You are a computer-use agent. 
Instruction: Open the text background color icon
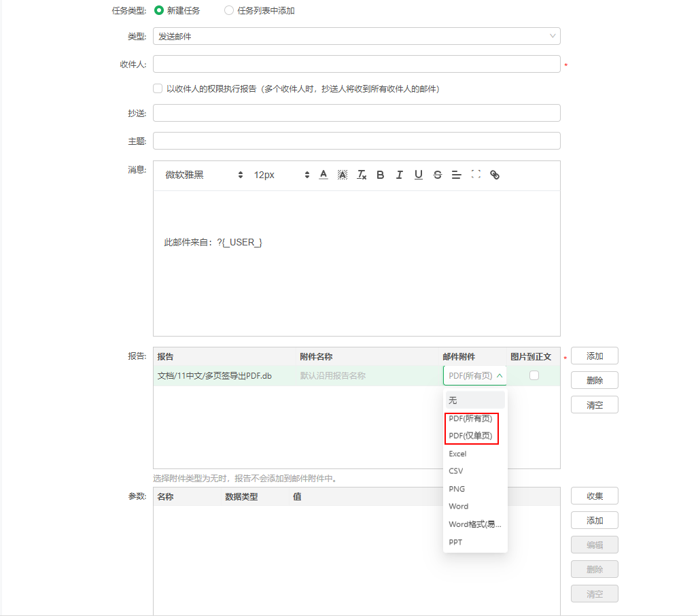coord(343,175)
